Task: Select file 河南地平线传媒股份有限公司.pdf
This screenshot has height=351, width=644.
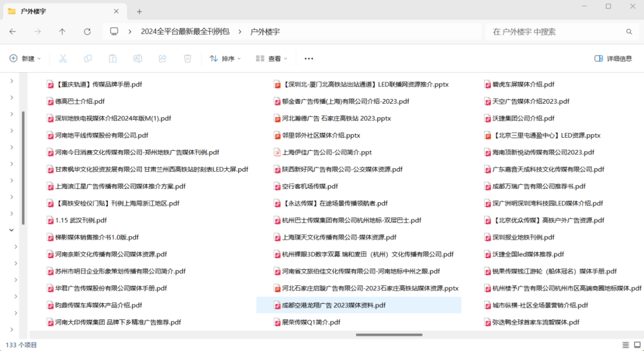Action: pyautogui.click(x=98, y=135)
